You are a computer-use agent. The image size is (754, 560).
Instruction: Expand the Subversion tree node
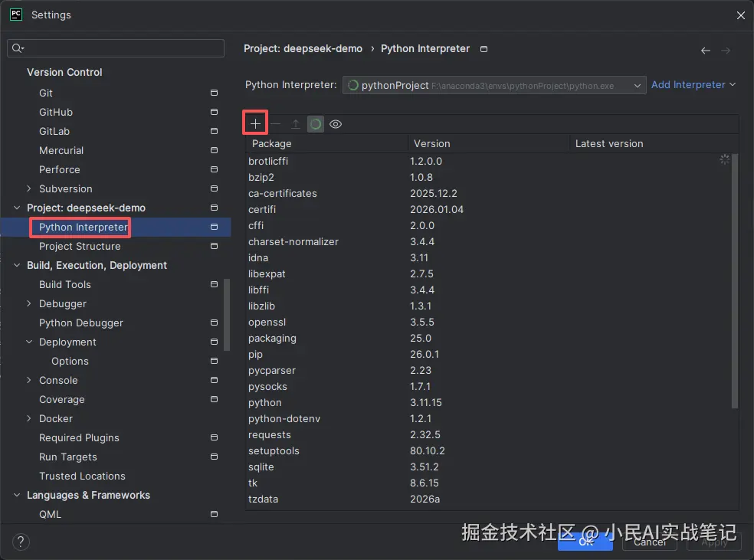pos(29,188)
